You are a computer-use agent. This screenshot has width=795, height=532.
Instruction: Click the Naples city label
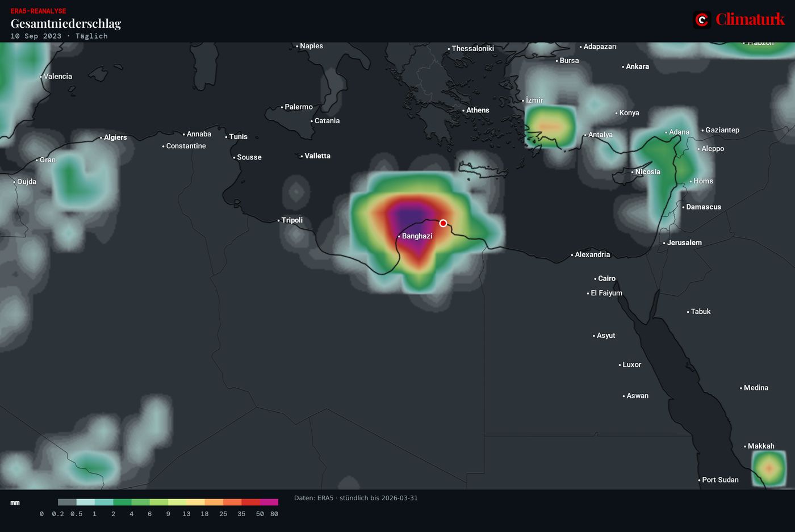(x=311, y=46)
